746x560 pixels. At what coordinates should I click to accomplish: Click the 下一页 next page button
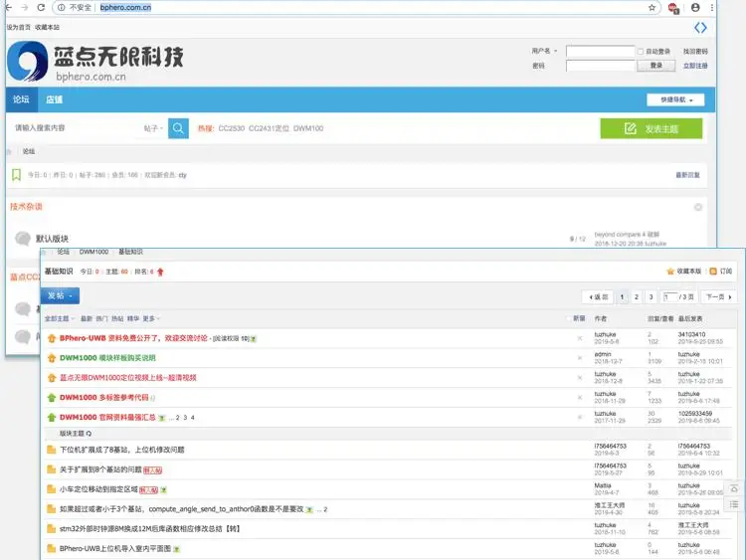pyautogui.click(x=718, y=296)
